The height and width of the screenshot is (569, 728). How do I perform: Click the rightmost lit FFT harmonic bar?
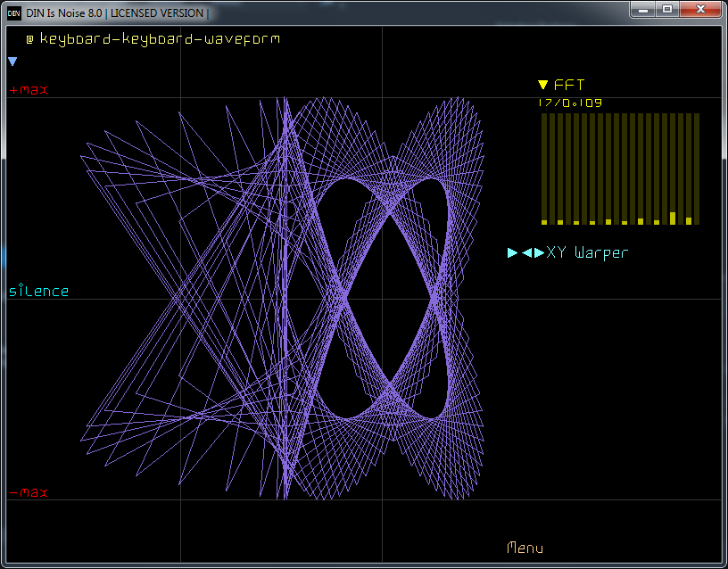point(689,220)
